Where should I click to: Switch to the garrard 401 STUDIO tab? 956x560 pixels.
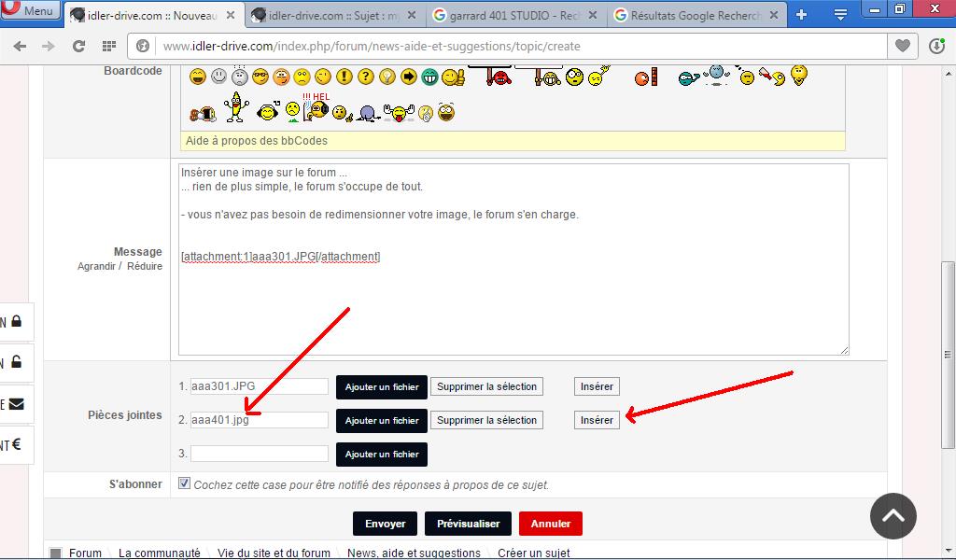pos(516,16)
